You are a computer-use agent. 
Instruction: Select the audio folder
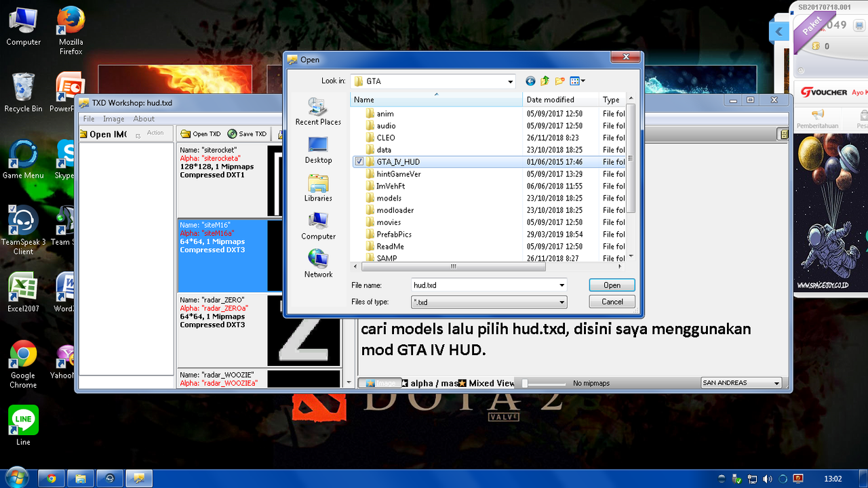pyautogui.click(x=386, y=125)
